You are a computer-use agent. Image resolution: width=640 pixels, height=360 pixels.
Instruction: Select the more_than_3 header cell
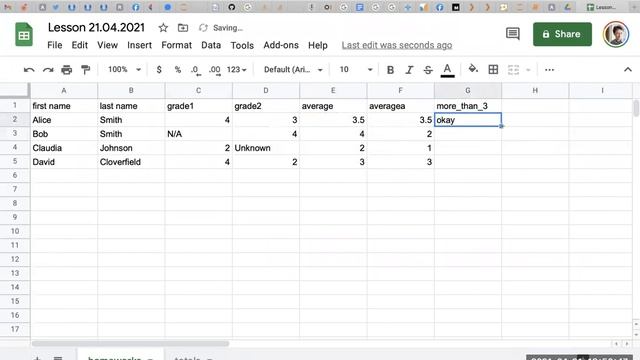point(468,106)
